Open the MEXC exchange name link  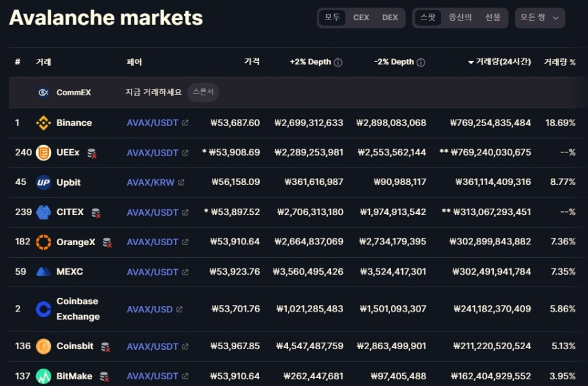(70, 272)
